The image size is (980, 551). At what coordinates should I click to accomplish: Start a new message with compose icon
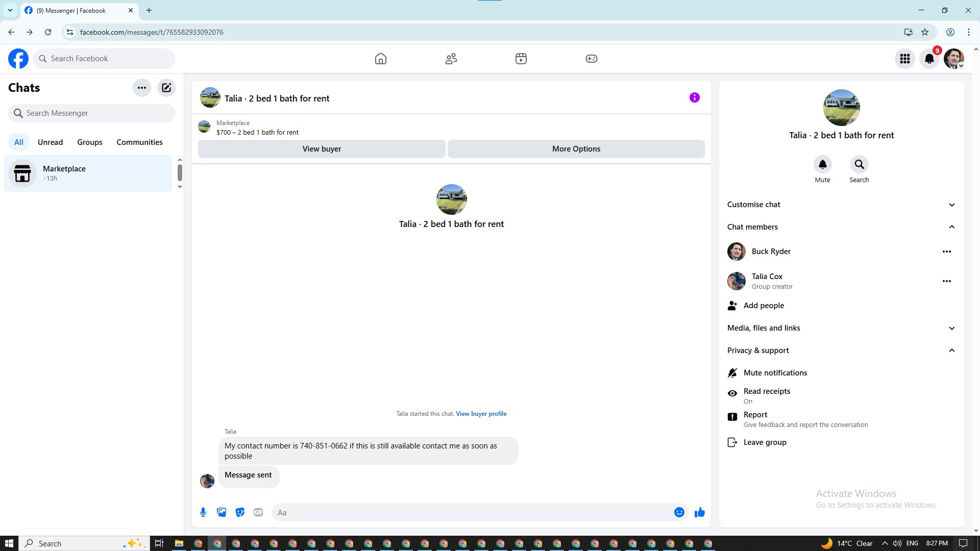click(166, 88)
